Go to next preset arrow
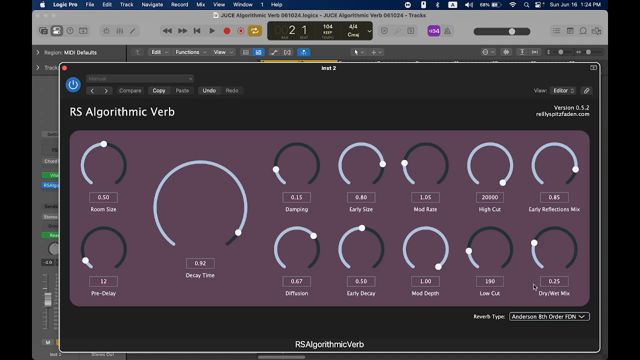Viewport: 640px width, 360px height. click(106, 91)
